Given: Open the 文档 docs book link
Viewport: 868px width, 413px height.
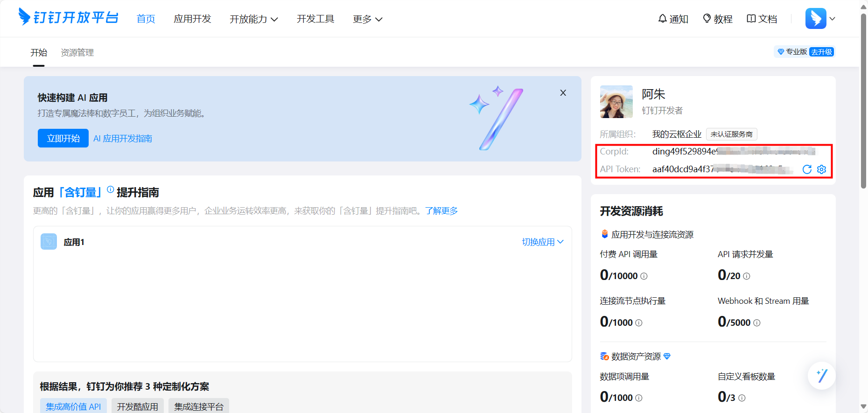Looking at the screenshot, I should [762, 19].
